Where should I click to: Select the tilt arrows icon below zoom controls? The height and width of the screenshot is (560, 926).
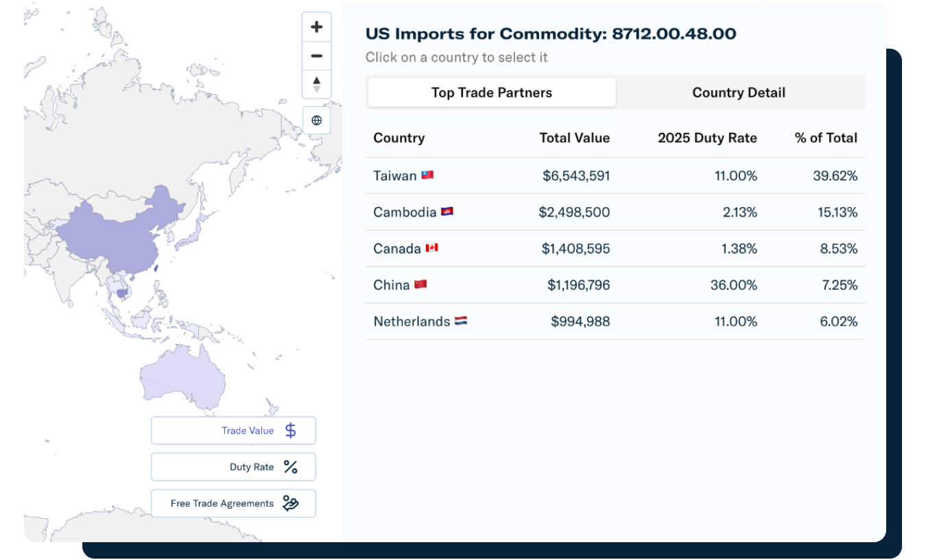click(x=316, y=84)
